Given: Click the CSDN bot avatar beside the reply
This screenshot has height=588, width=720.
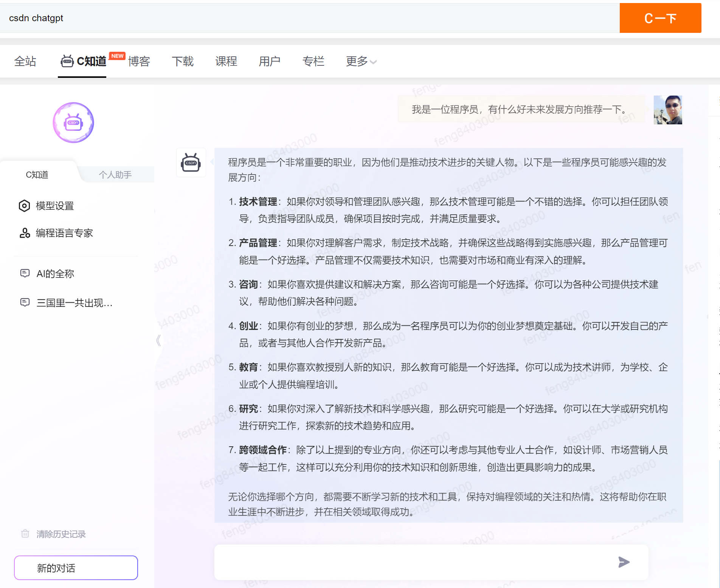Looking at the screenshot, I should point(191,162).
